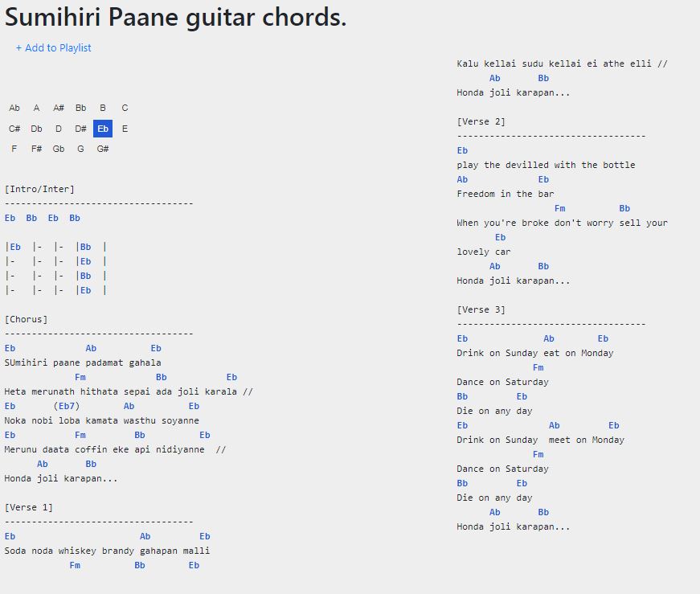Select the A key in transpose grid
700x594 pixels.
37,108
